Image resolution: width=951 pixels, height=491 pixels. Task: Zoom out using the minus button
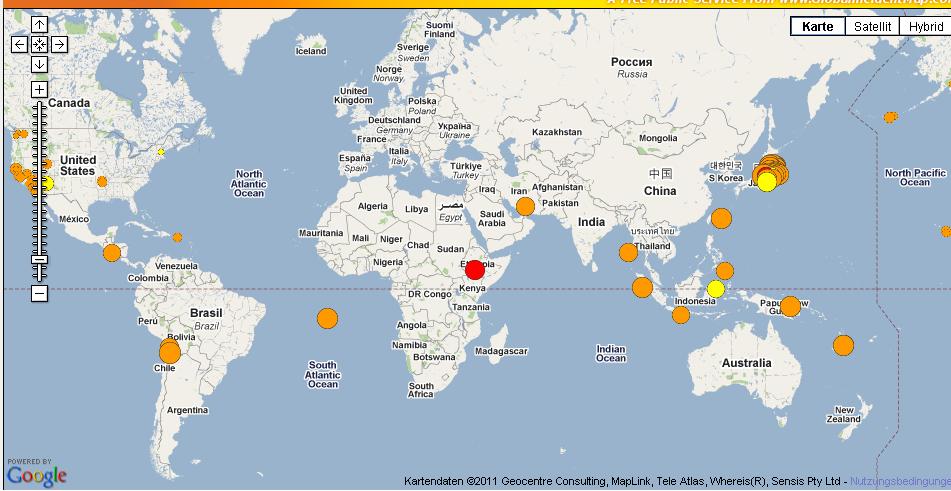[x=39, y=293]
